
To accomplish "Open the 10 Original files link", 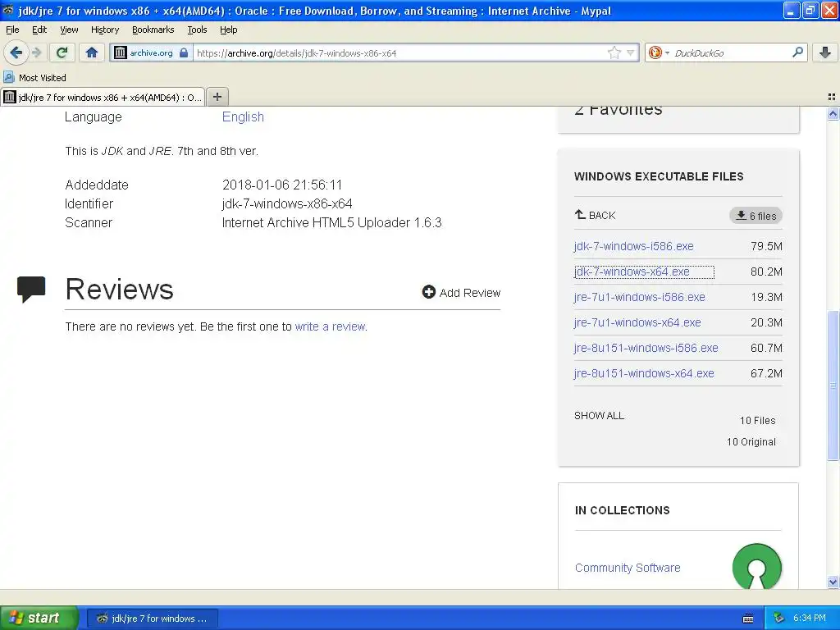I will pos(751,442).
